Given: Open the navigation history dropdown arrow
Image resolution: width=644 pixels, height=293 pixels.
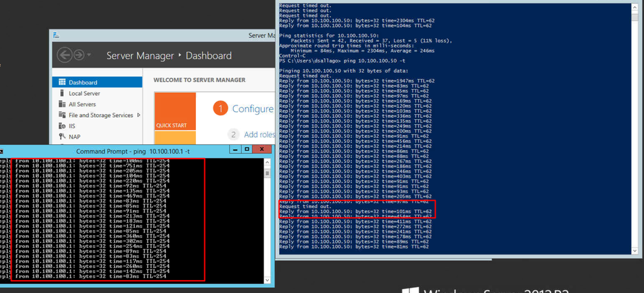Looking at the screenshot, I should pos(89,55).
